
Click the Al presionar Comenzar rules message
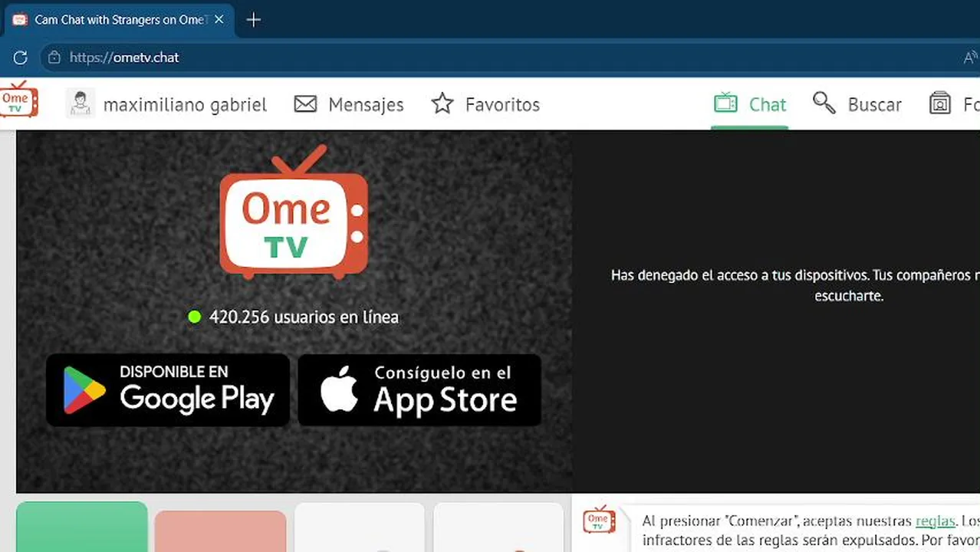coord(811,531)
